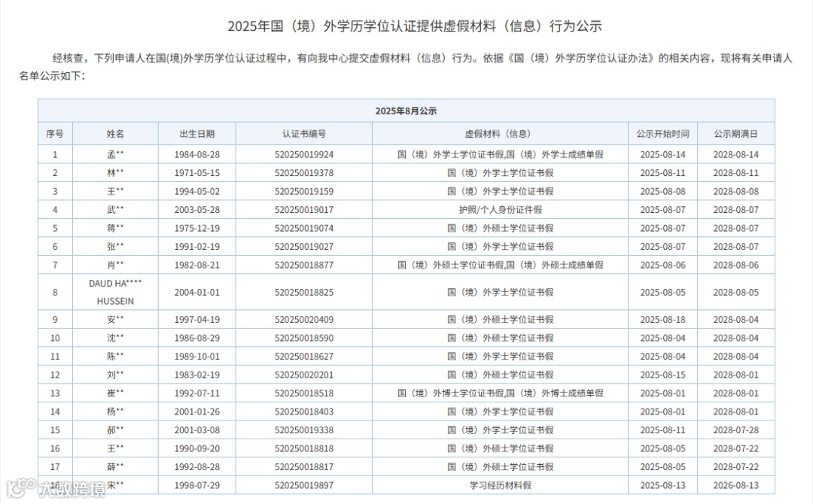Select certificate number 520250018817
813x504 pixels.
click(x=304, y=466)
